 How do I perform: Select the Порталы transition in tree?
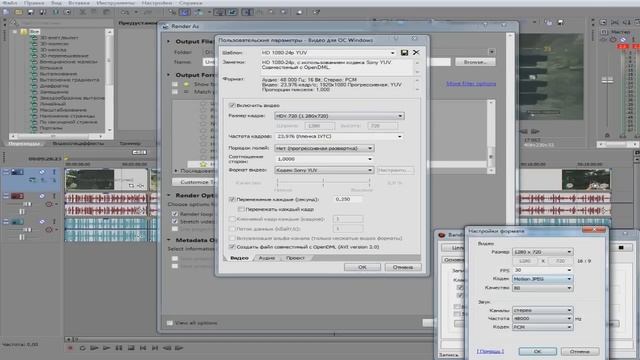[x=51, y=128]
